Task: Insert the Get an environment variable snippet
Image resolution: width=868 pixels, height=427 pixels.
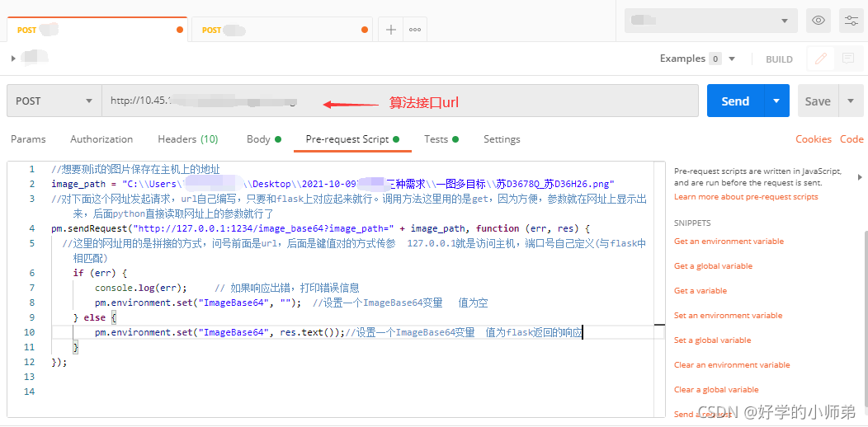Action: click(729, 242)
